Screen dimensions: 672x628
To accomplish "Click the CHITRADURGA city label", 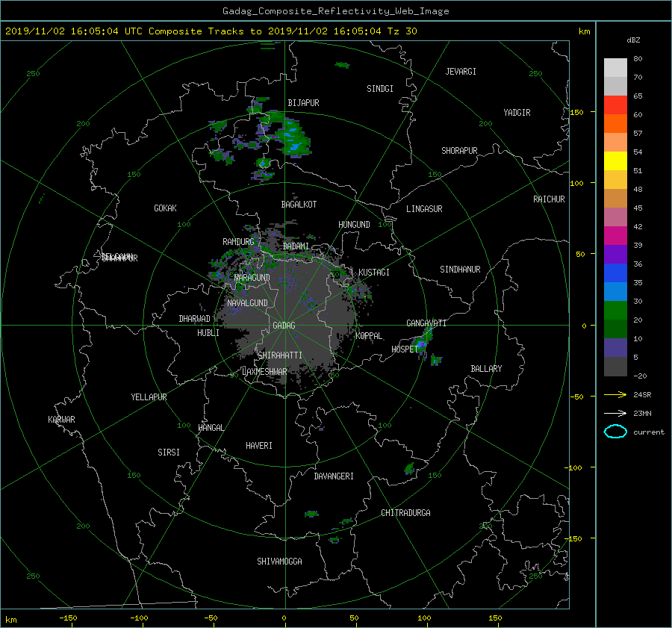I will point(405,513).
